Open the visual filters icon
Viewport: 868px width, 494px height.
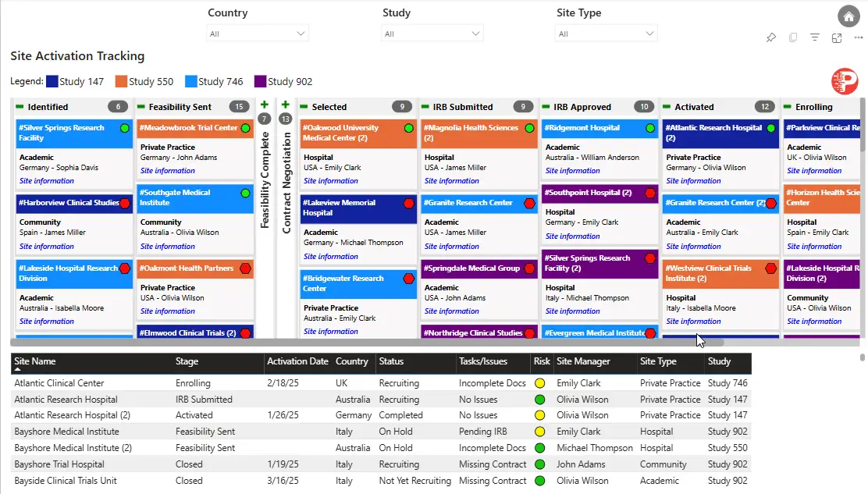pyautogui.click(x=814, y=37)
